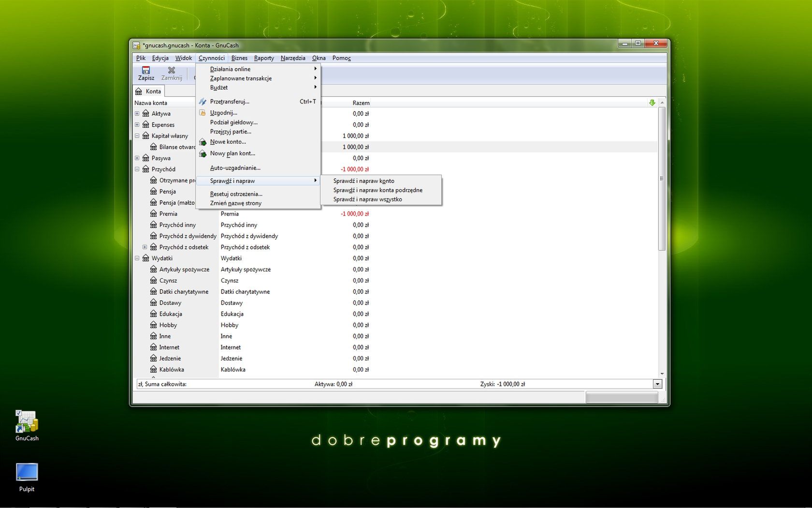Screen dimensions: 812x508
Task: Click the Czynsz account icon
Action: point(154,280)
